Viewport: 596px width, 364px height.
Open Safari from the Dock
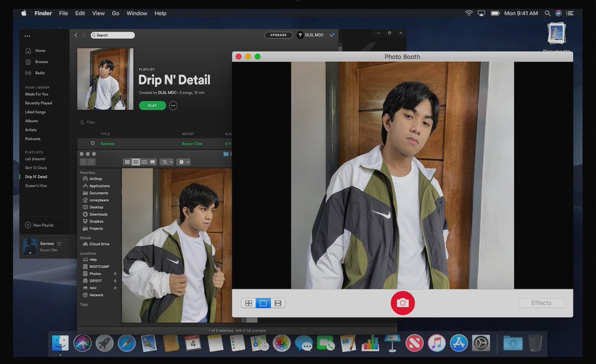pos(127,343)
